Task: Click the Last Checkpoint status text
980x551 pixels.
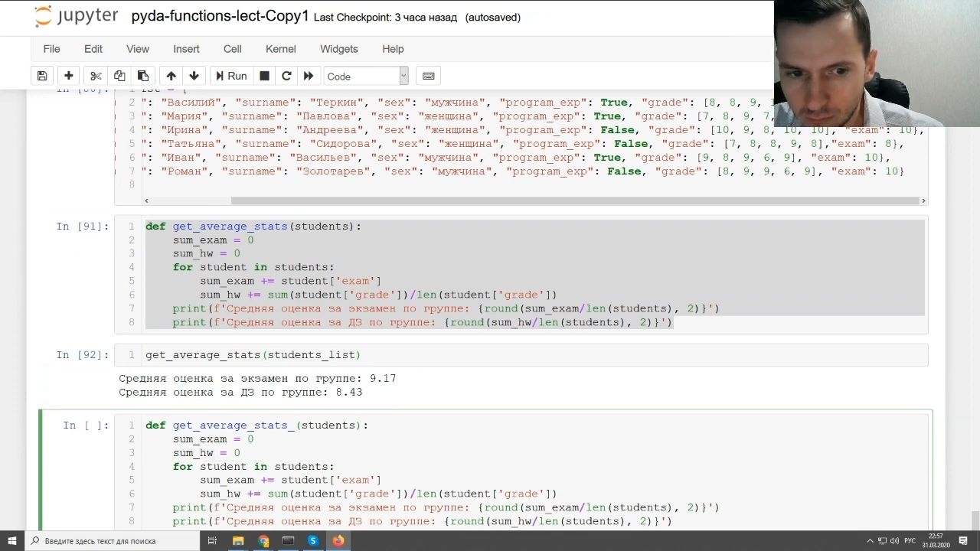Action: pyautogui.click(x=385, y=17)
